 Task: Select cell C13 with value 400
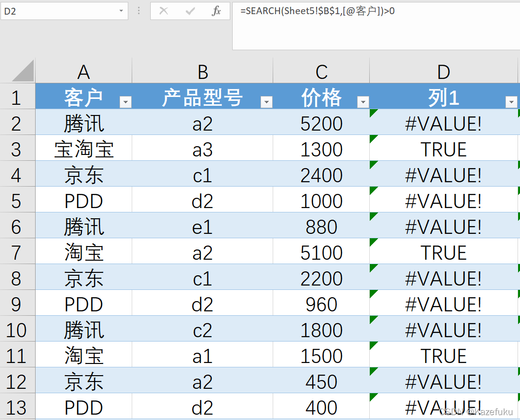[x=321, y=406]
